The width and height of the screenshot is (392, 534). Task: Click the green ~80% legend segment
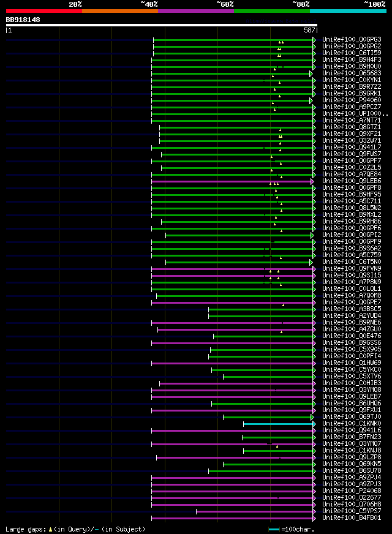(272, 11)
